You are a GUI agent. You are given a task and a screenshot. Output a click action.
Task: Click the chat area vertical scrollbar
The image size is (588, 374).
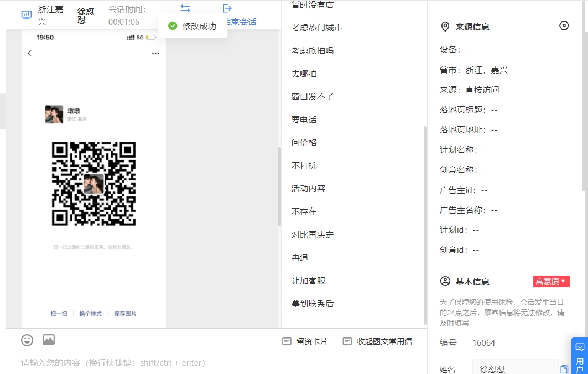coord(279,186)
